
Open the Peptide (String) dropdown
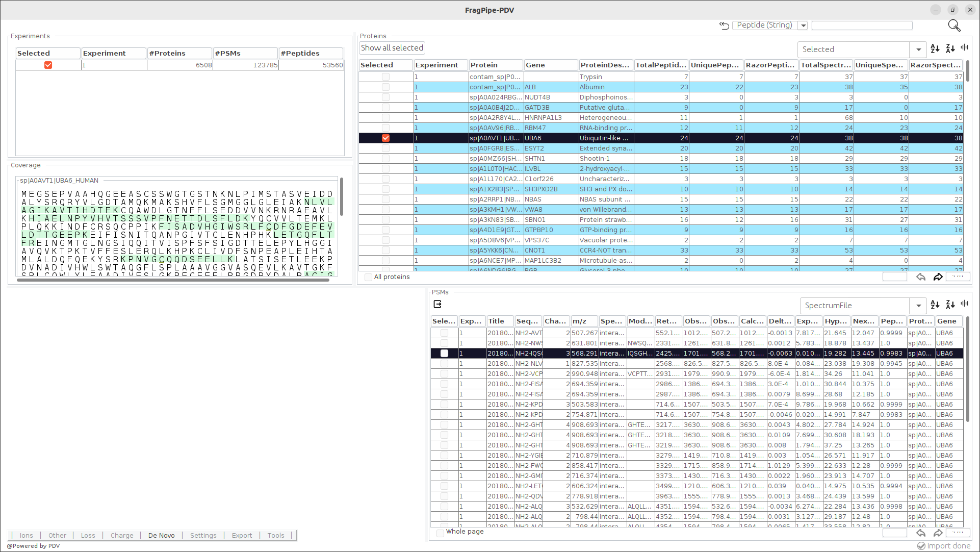(x=803, y=25)
